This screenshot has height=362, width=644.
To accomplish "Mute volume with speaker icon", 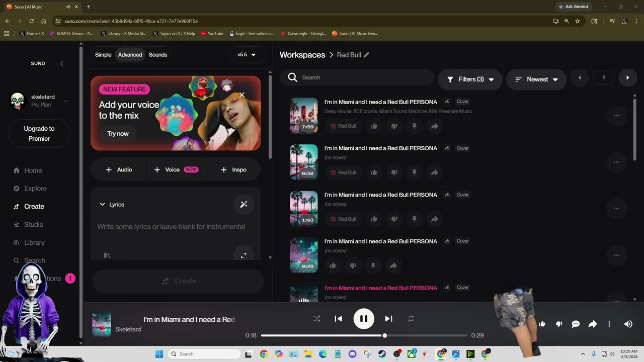I will (628, 324).
